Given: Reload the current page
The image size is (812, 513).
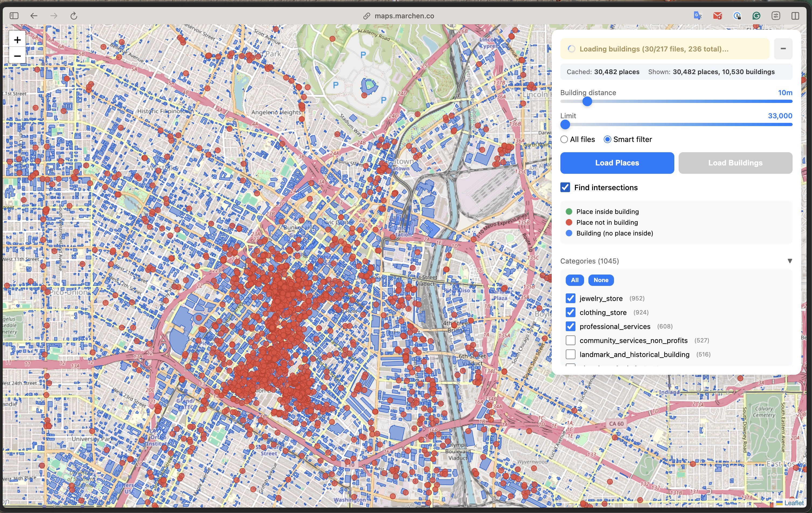Looking at the screenshot, I should [74, 16].
